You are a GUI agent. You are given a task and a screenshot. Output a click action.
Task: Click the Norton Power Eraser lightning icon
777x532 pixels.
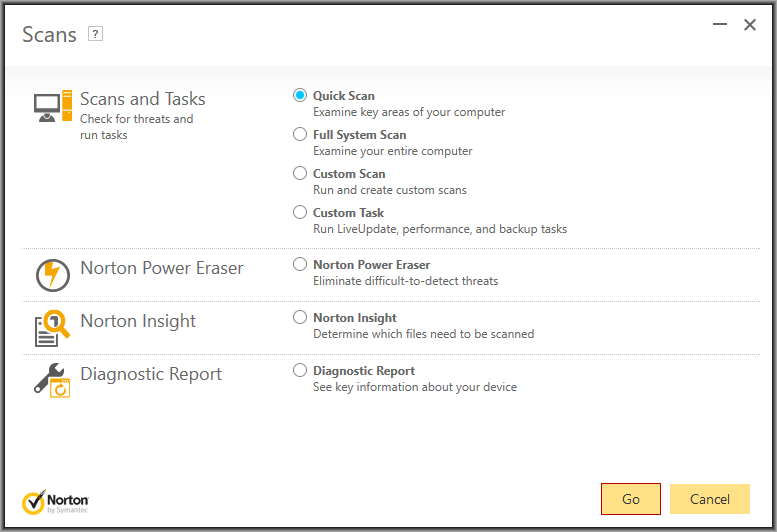pyautogui.click(x=53, y=275)
